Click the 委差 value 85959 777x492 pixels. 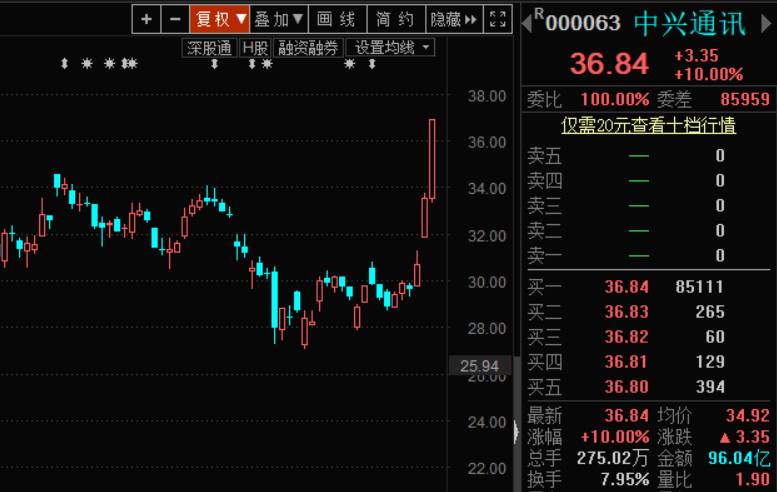(x=745, y=100)
